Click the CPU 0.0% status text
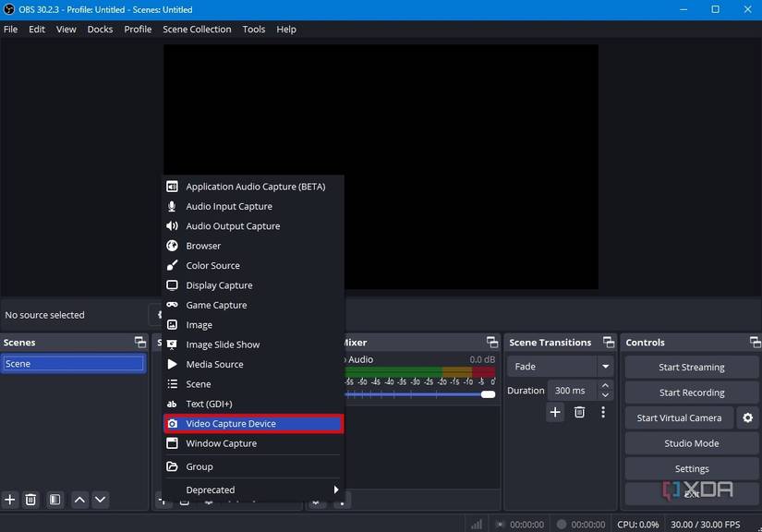Viewport: 762px width, 532px height. [637, 525]
